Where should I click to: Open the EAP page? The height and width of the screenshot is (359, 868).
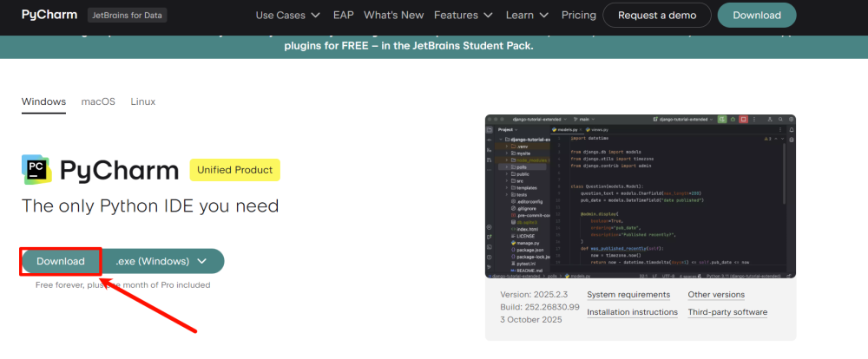pyautogui.click(x=342, y=15)
